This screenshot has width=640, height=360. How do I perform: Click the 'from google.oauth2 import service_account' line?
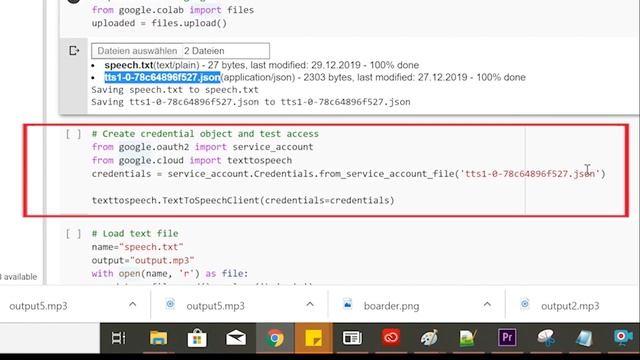pyautogui.click(x=202, y=147)
